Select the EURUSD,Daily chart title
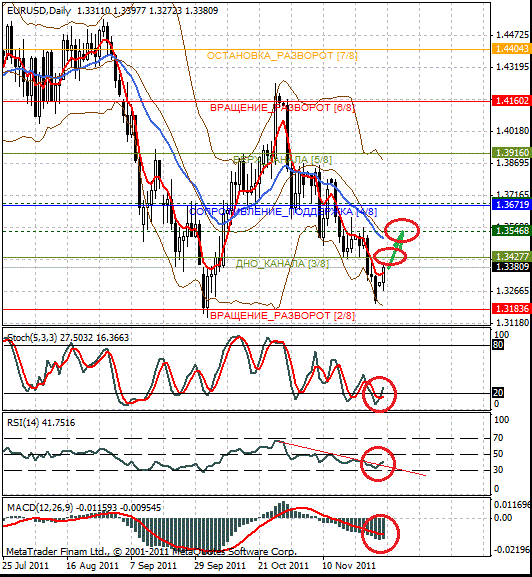The width and height of the screenshot is (532, 577). coord(39,11)
